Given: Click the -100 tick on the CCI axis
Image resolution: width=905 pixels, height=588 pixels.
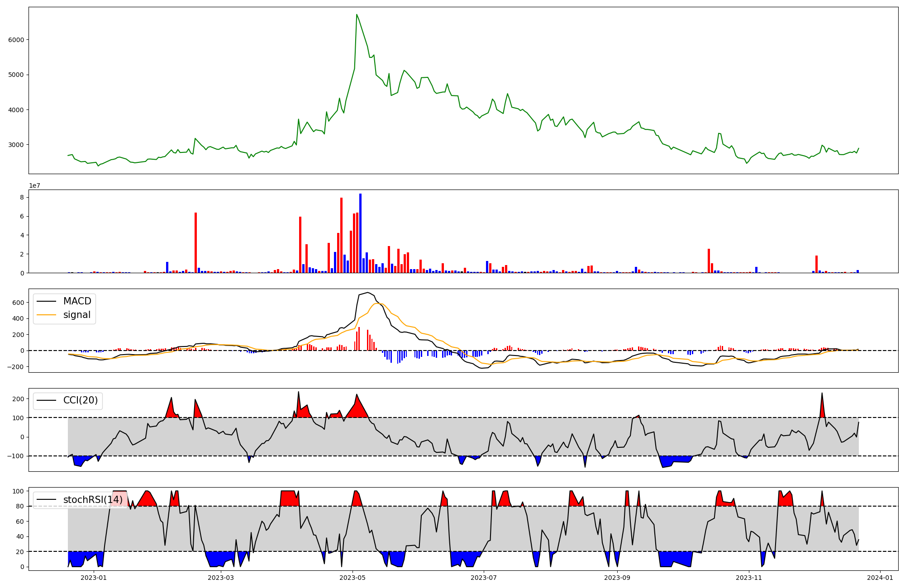Looking at the screenshot, I should pos(16,456).
